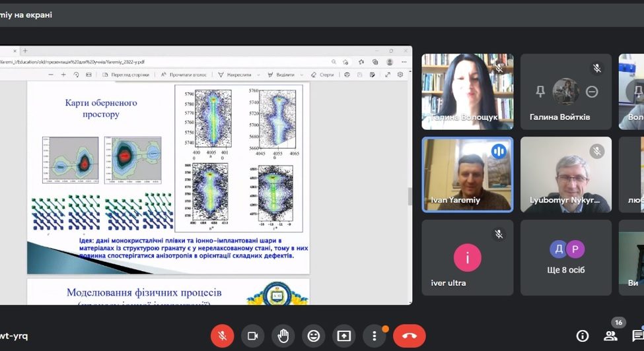Open the emoji reactions button
This screenshot has width=644, height=351.
point(313,336)
